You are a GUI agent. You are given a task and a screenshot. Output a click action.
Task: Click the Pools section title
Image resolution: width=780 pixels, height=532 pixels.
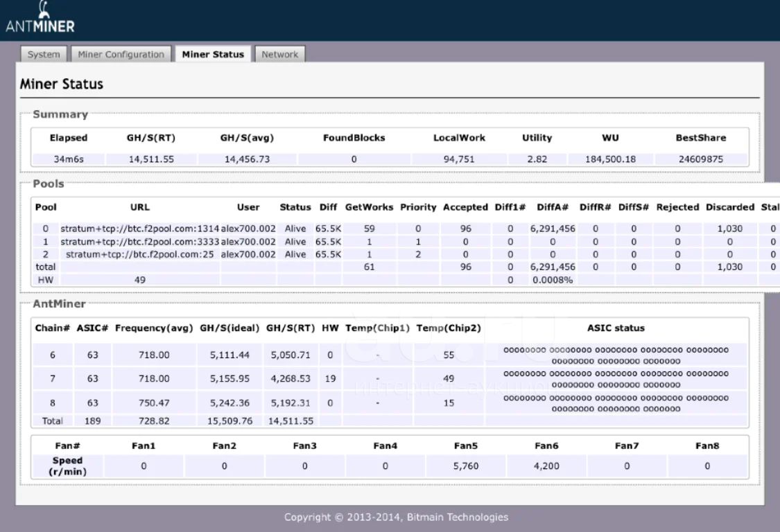coord(49,184)
